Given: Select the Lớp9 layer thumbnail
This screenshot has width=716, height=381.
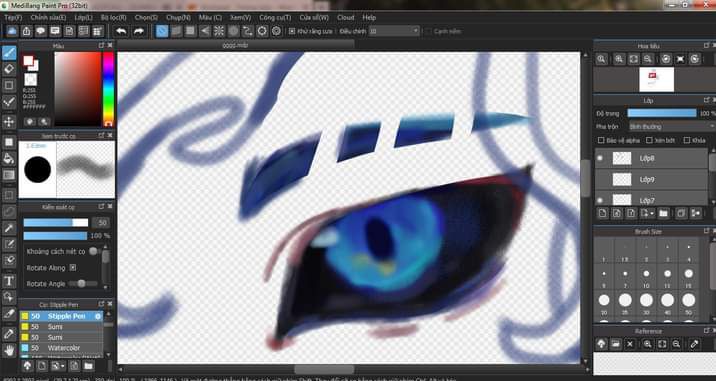Looking at the screenshot, I should (x=621, y=179).
